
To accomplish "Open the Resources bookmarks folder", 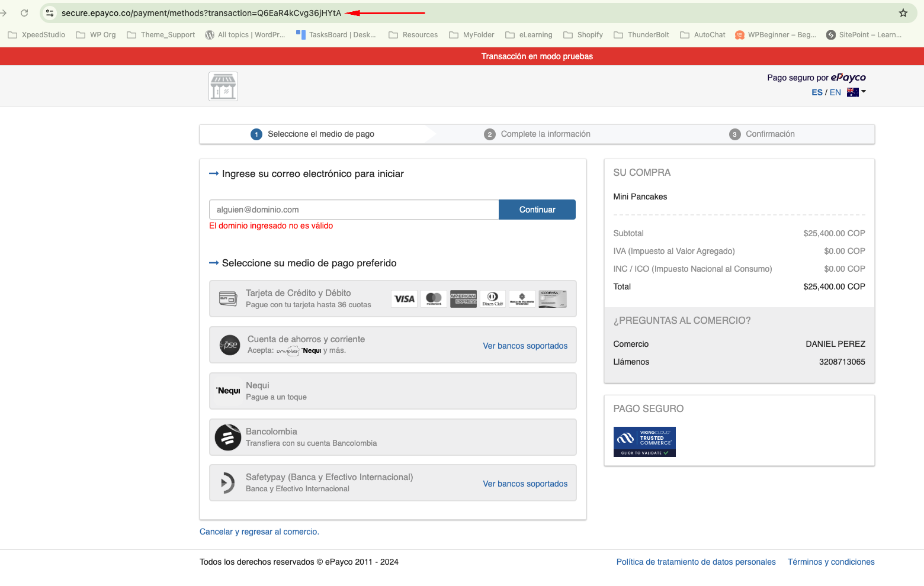I will [x=413, y=35].
